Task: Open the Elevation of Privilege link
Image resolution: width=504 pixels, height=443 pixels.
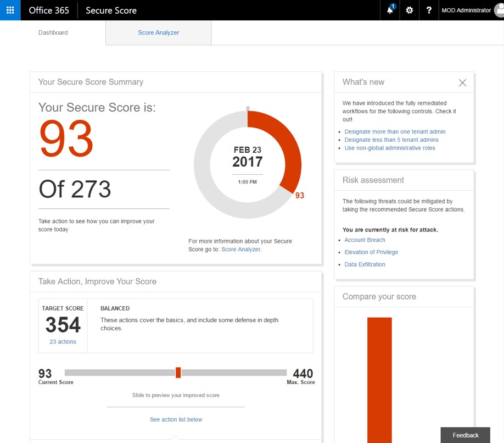Action: pos(371,252)
